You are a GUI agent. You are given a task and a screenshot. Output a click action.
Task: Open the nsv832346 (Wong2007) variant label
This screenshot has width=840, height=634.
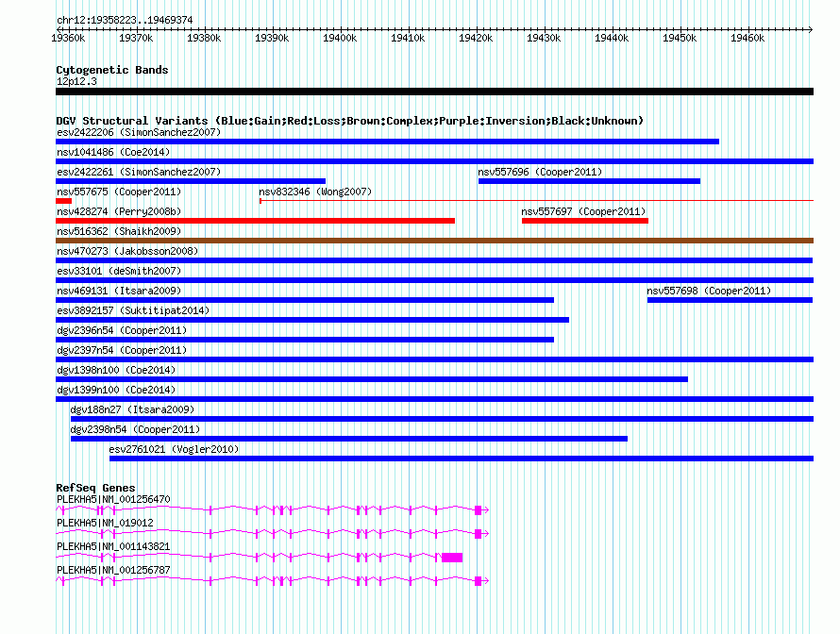point(315,192)
